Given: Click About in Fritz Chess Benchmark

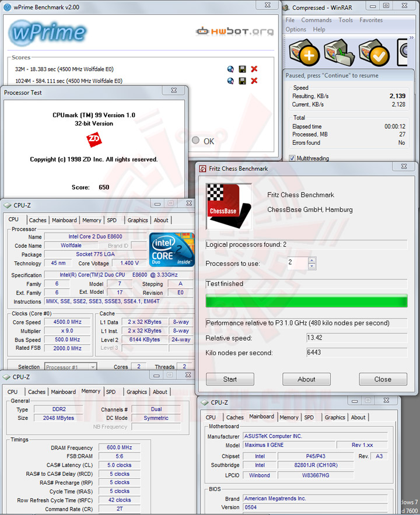Looking at the screenshot, I should [x=306, y=379].
